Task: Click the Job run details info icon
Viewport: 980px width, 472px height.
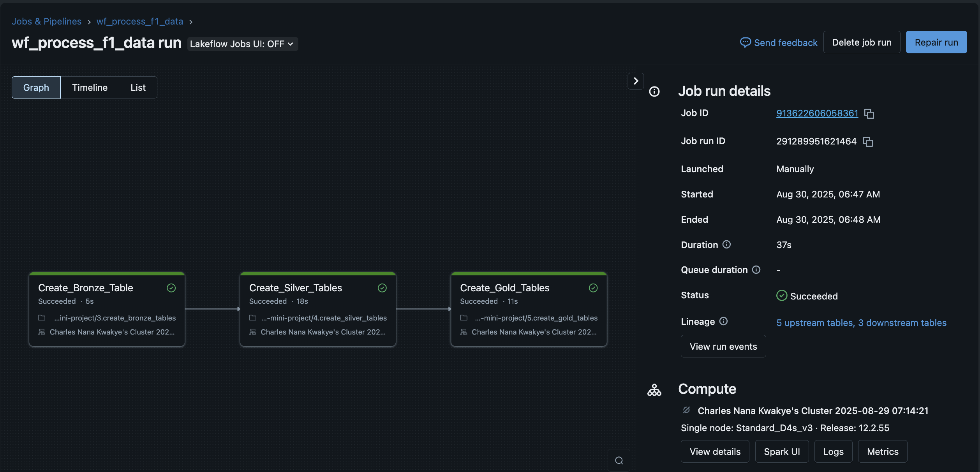Action: coord(654,92)
